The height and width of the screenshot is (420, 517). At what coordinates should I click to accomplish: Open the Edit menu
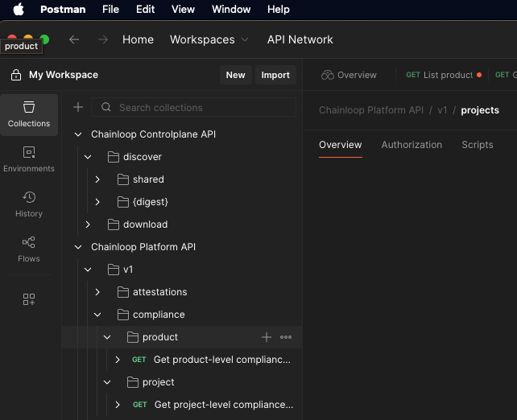click(x=146, y=9)
